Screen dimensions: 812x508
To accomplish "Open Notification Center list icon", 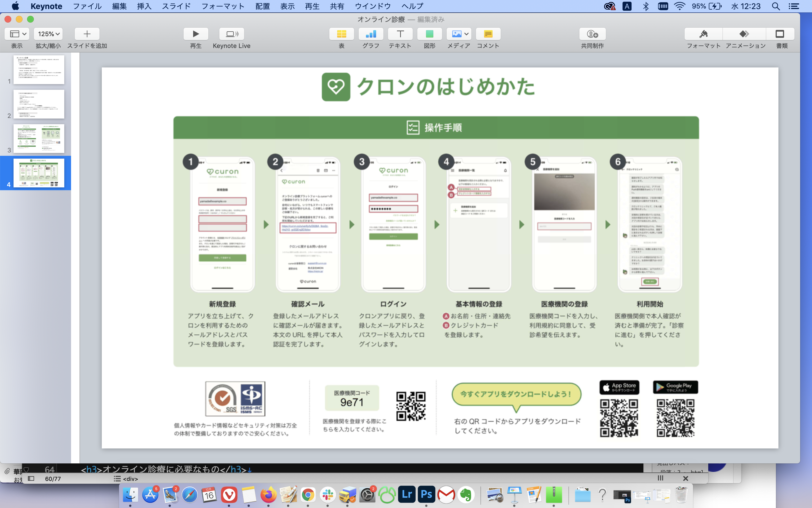I will click(x=794, y=6).
